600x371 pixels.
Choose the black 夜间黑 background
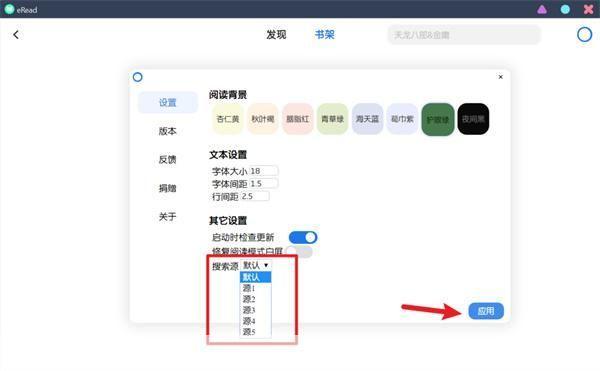(473, 119)
